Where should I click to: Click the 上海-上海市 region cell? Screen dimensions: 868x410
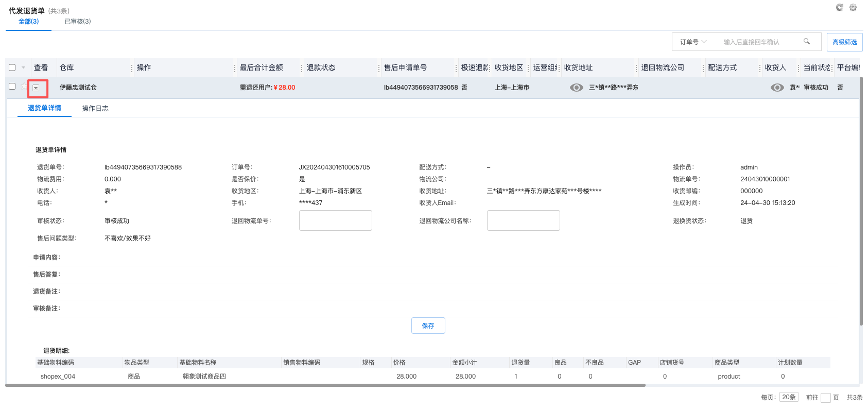coord(512,88)
